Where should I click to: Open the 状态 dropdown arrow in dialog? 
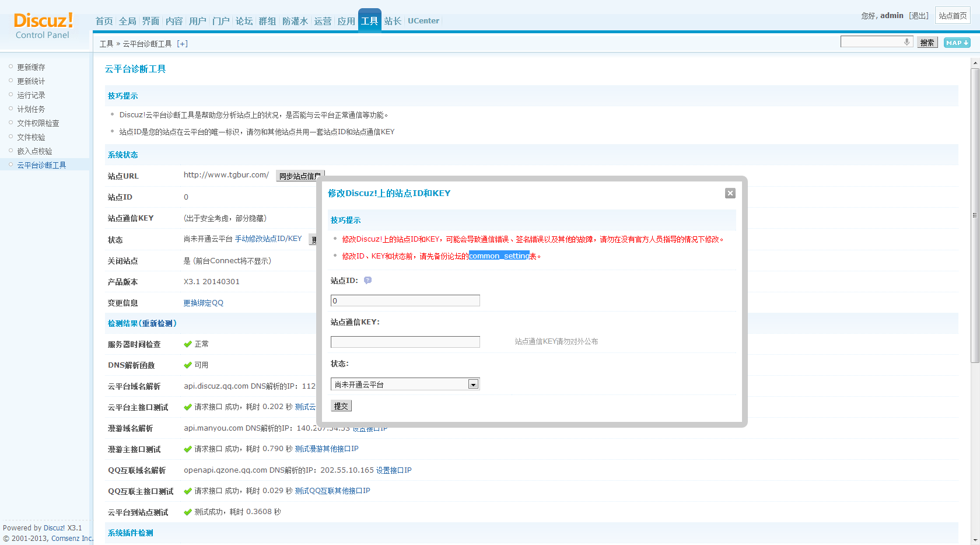[473, 384]
